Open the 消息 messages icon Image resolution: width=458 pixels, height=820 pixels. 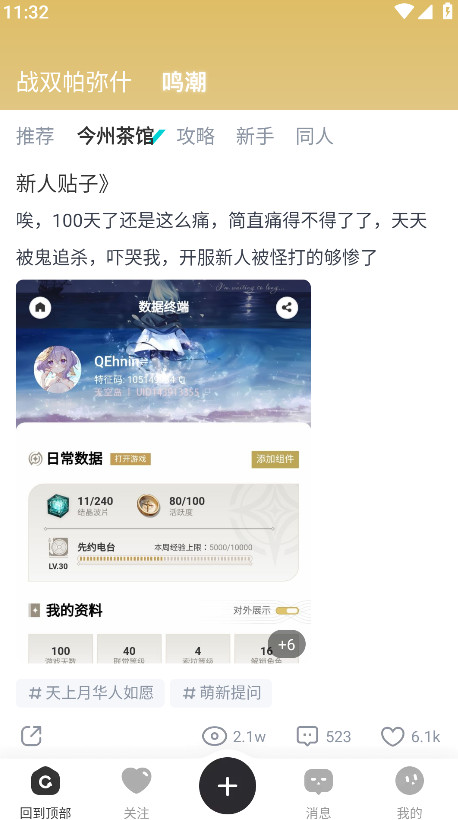point(318,782)
